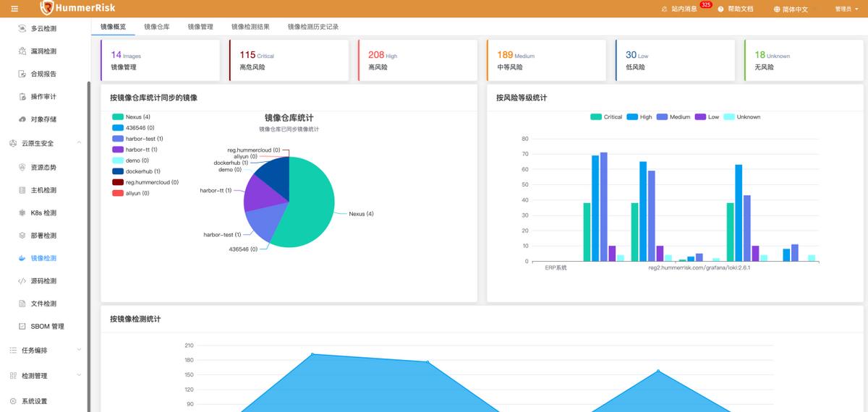This screenshot has width=868, height=412.
Task: Expand the 任务编排 menu chevron
Action: [79, 351]
